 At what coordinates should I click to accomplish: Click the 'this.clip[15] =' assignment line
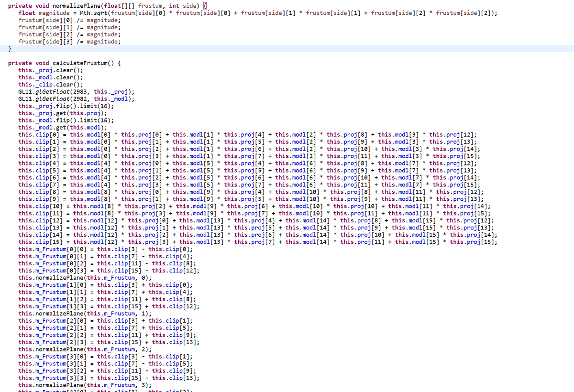pyautogui.click(x=258, y=242)
